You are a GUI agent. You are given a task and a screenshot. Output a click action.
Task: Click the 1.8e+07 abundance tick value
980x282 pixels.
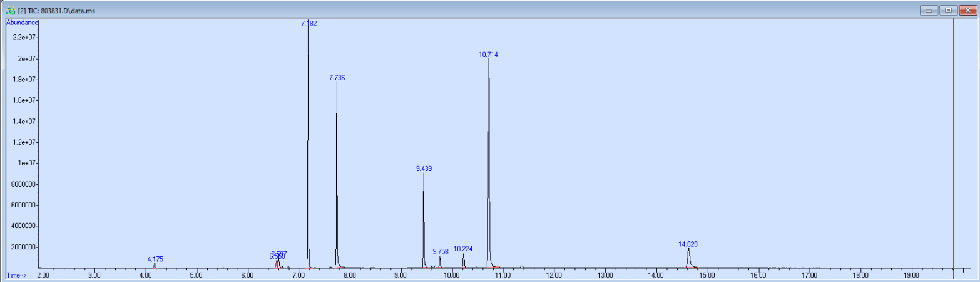(26, 80)
